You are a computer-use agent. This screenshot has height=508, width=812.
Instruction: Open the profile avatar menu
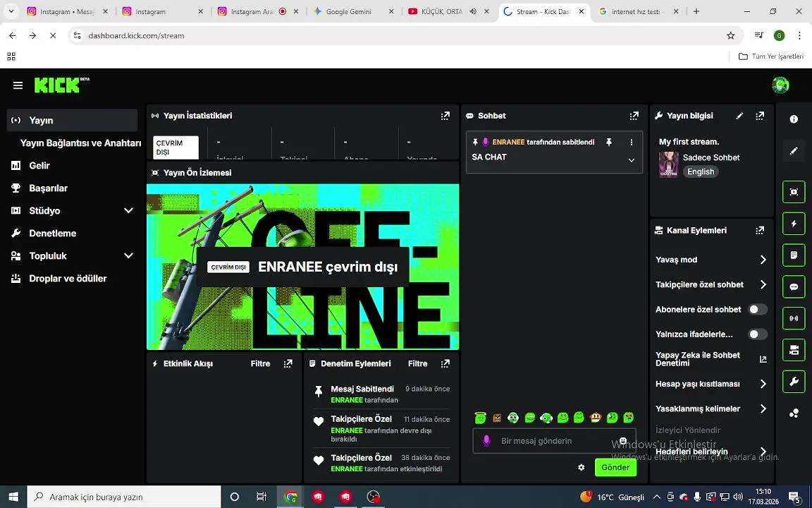pyautogui.click(x=780, y=85)
